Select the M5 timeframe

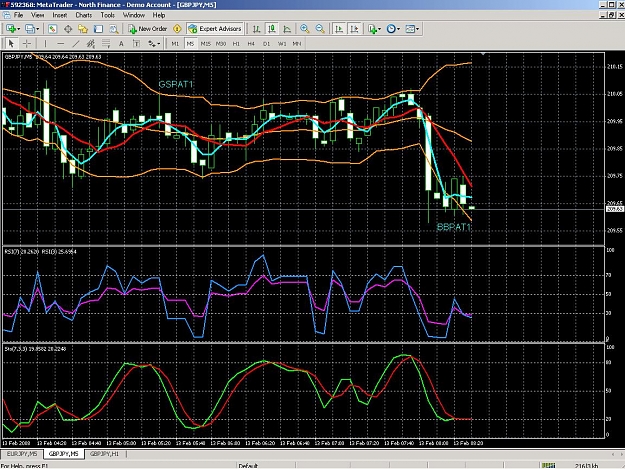pos(190,43)
